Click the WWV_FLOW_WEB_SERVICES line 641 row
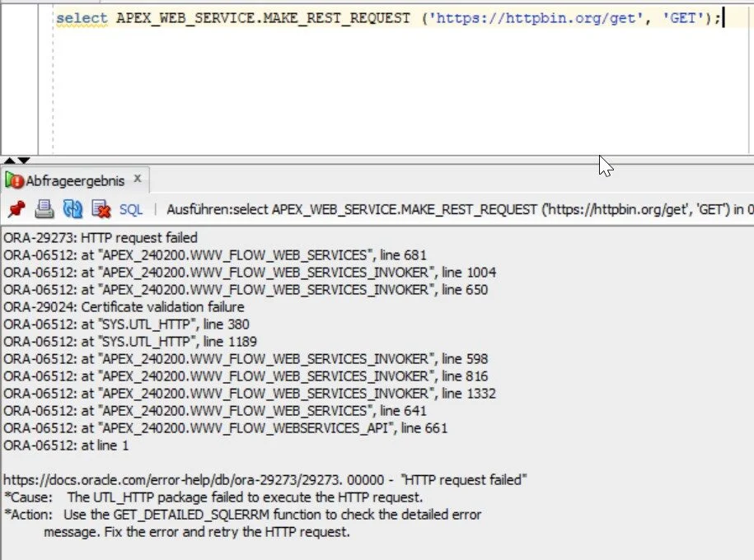Image resolution: width=754 pixels, height=560 pixels. point(215,410)
